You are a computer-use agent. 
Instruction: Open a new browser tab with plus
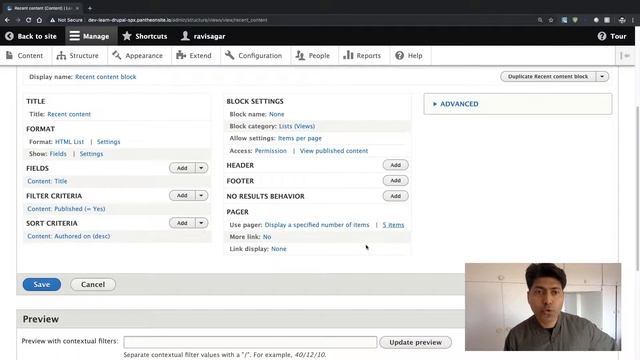90,8
